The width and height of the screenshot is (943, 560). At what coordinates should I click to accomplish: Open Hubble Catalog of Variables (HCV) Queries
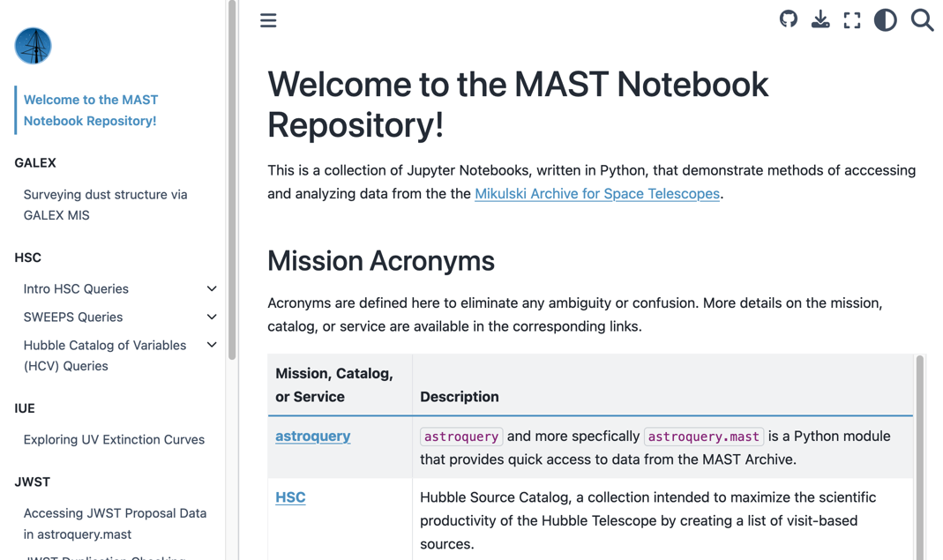[105, 355]
